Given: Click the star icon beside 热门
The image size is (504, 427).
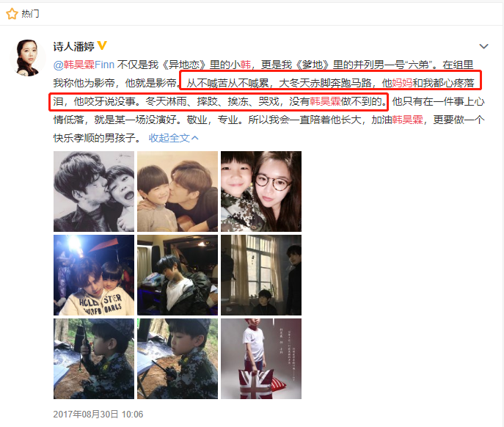Looking at the screenshot, I should point(12,14).
